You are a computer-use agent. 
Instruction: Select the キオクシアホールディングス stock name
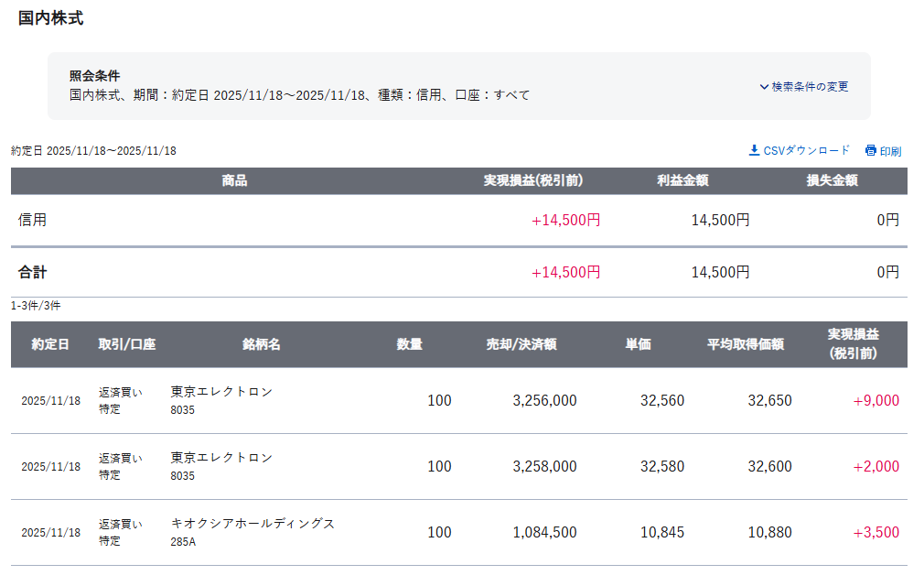(x=252, y=524)
